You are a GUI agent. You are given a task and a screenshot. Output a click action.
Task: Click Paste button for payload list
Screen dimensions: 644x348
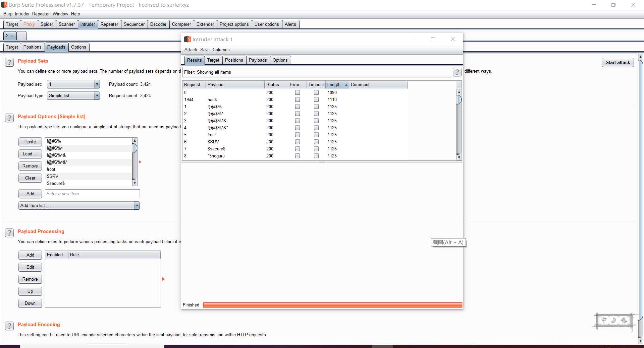coord(30,142)
